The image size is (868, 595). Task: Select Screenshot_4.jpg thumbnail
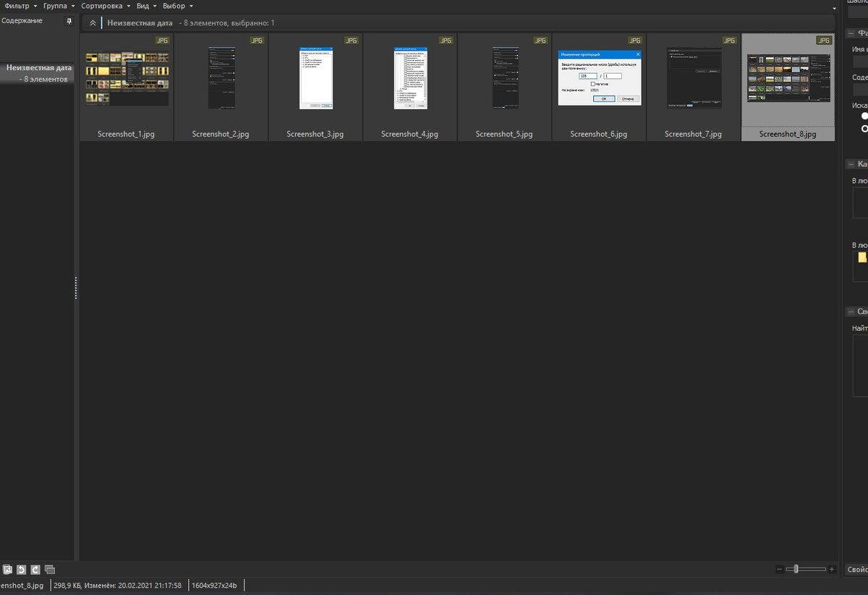[410, 87]
